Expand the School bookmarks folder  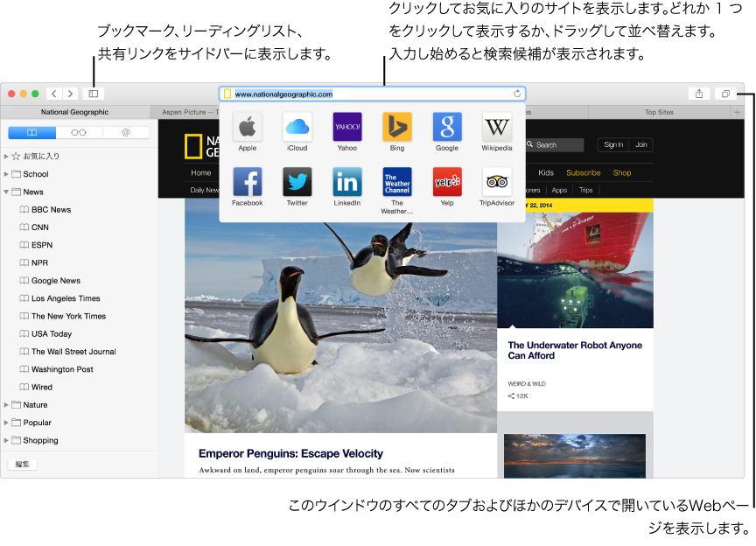[x=6, y=174]
